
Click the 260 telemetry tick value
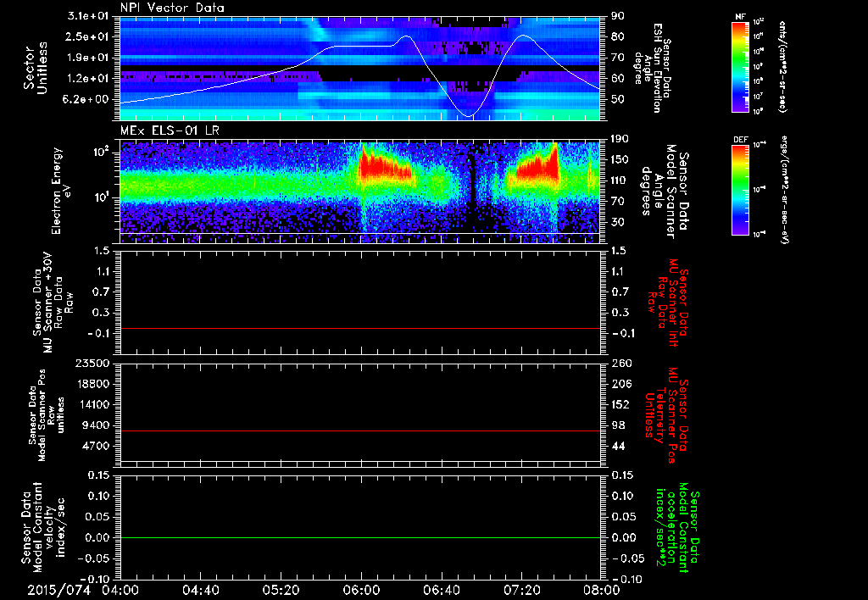point(621,363)
